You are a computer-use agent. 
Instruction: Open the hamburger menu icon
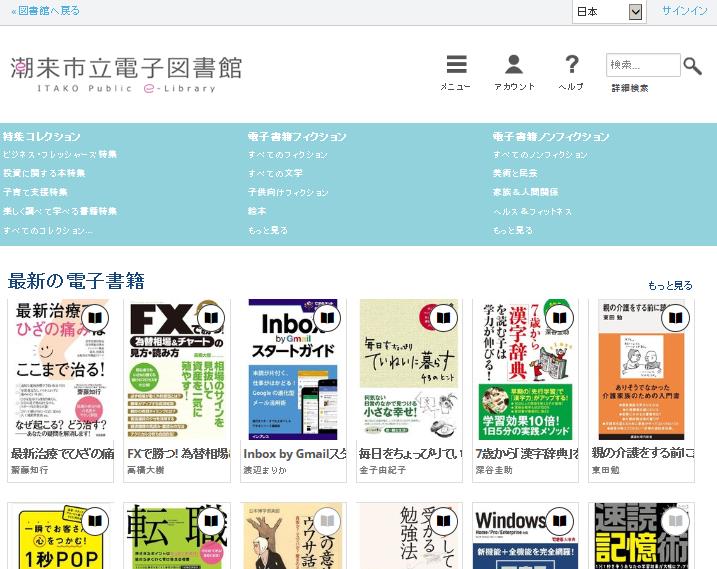coord(456,64)
